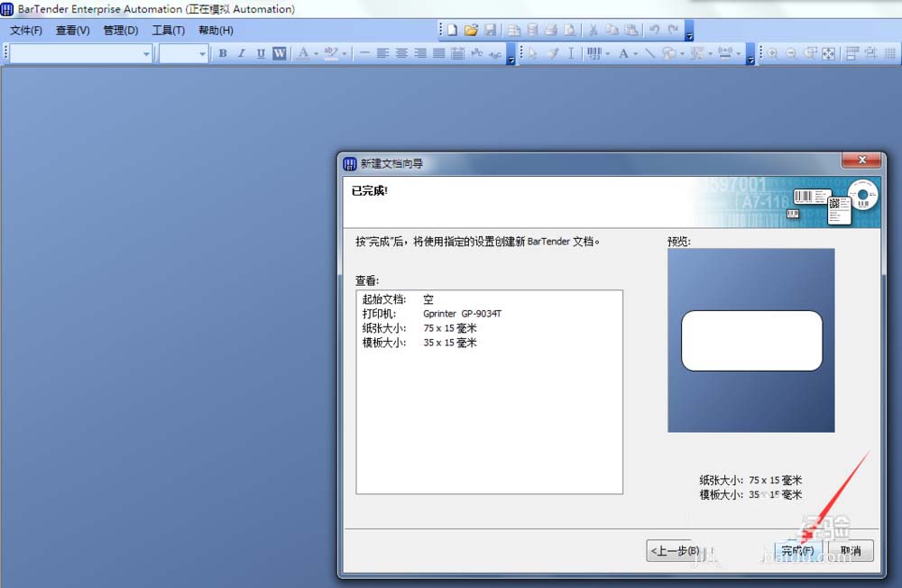The width and height of the screenshot is (902, 588).
Task: Open the font name combo box
Action: (81, 53)
